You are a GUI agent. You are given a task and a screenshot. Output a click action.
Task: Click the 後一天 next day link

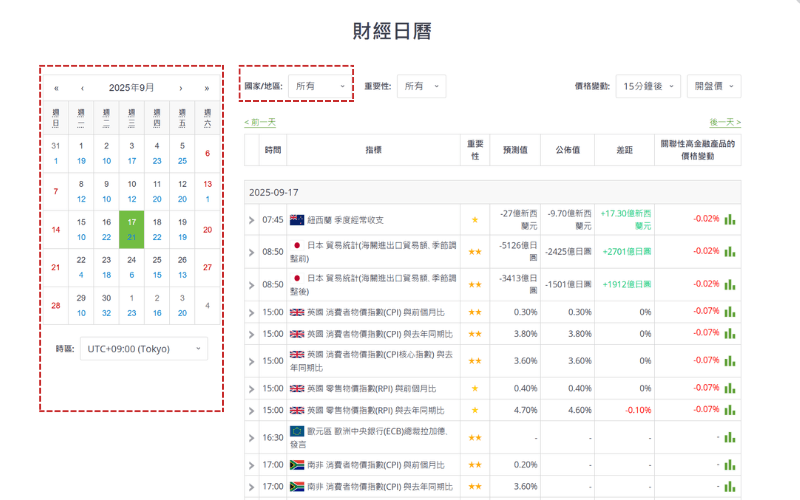point(725,122)
